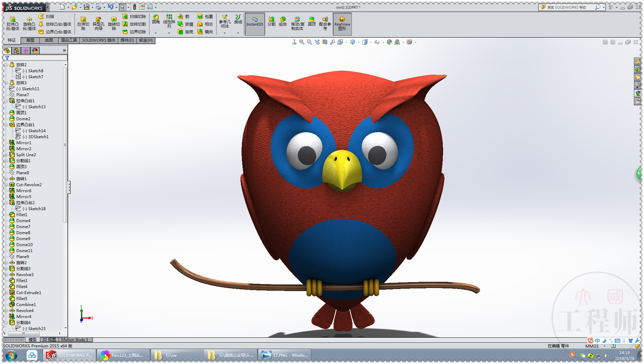
Task: Expand the 边界凸台1 feature node
Action: tap(6, 125)
